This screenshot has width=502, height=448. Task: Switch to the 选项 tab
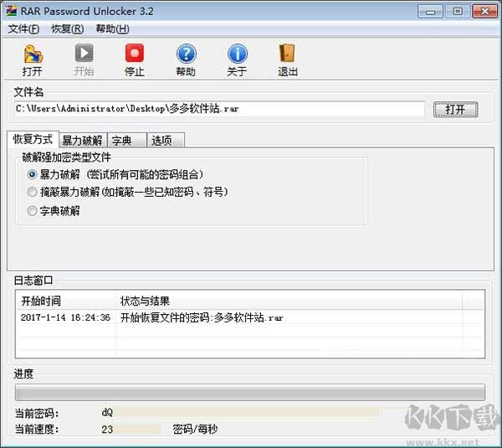pyautogui.click(x=165, y=141)
